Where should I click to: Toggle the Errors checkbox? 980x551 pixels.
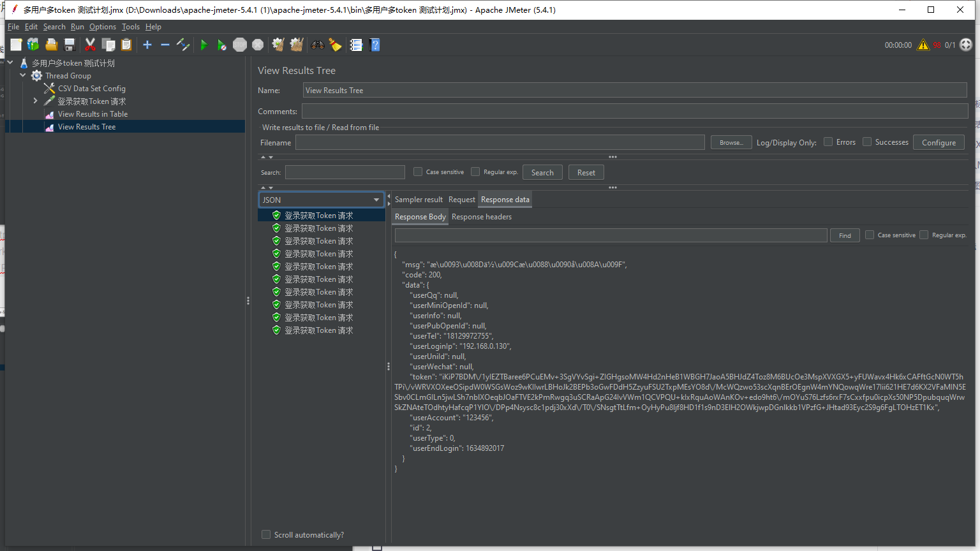click(x=828, y=142)
